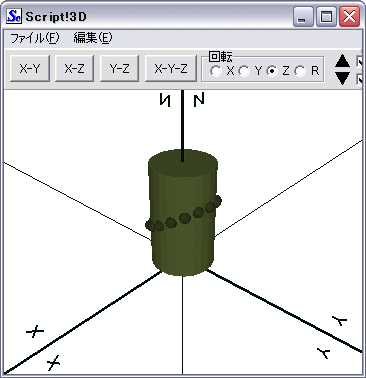Screen dimensions: 366x378
Task: Open the ファイル(F) menu
Action: pyautogui.click(x=35, y=38)
